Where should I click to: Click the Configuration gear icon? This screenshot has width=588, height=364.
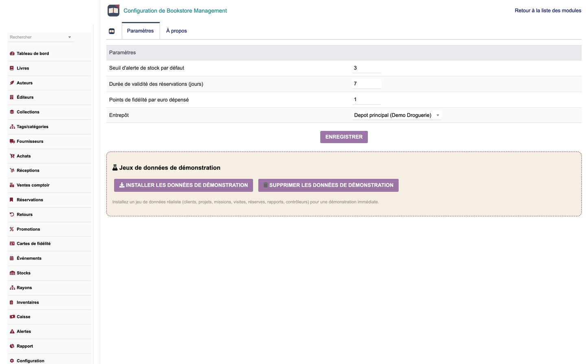(x=12, y=361)
